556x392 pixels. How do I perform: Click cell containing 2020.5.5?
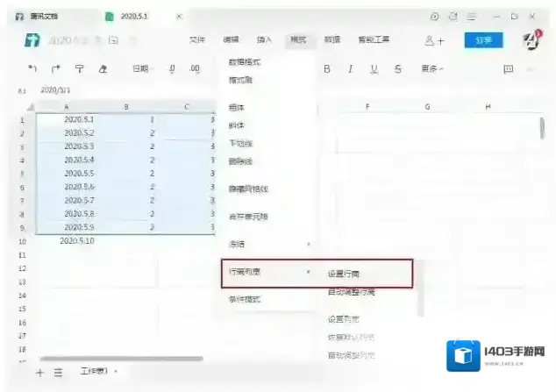pyautogui.click(x=79, y=174)
